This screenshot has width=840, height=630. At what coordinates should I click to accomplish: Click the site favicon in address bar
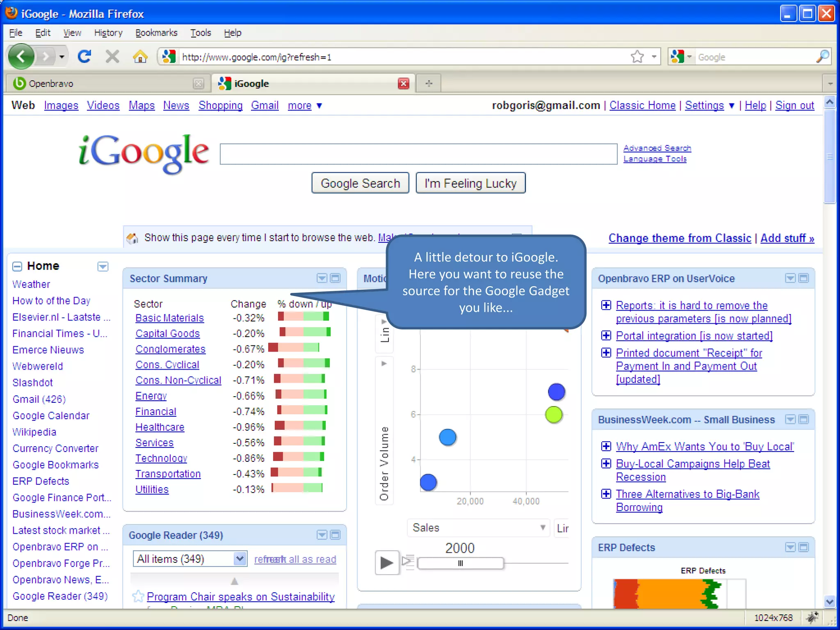169,57
